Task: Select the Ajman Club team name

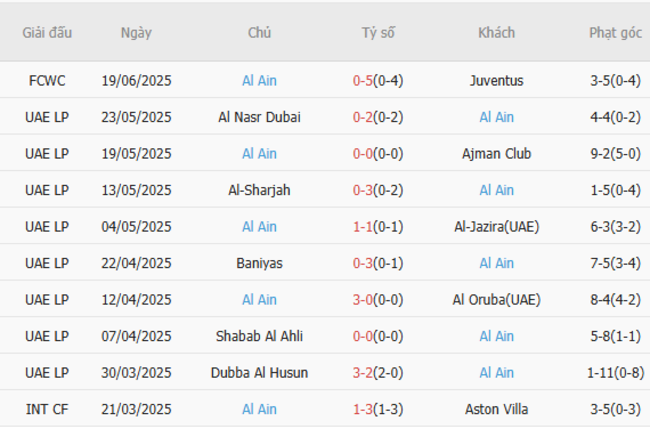Action: click(x=496, y=154)
